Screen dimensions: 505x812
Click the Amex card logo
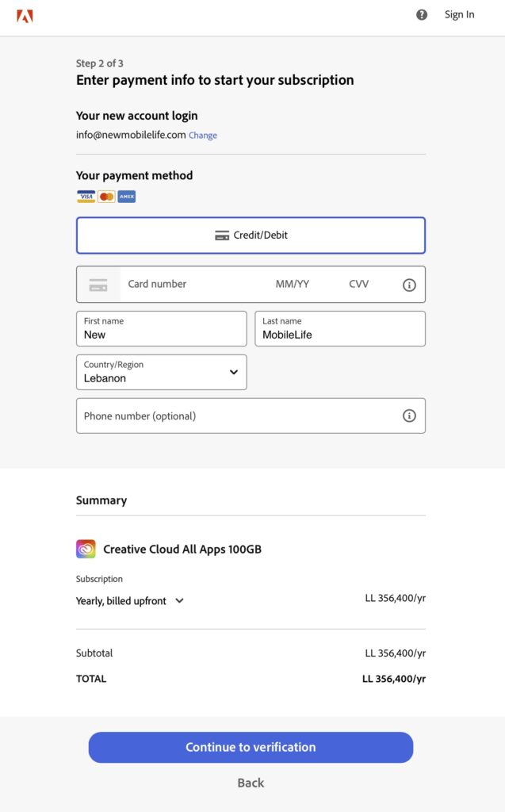pyautogui.click(x=127, y=196)
